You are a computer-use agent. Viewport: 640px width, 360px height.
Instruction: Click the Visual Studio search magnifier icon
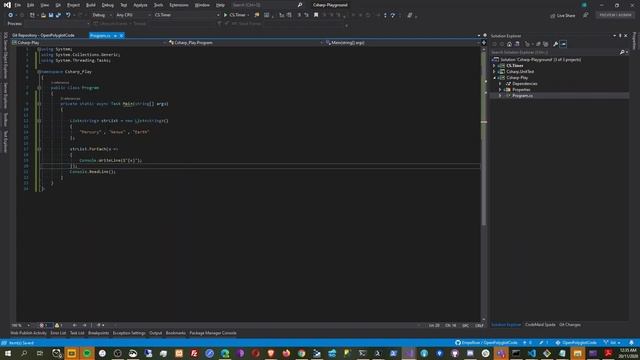(300, 5)
